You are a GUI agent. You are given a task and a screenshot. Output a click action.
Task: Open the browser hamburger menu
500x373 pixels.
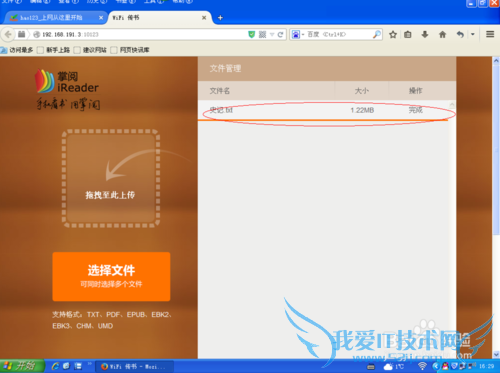click(x=490, y=34)
